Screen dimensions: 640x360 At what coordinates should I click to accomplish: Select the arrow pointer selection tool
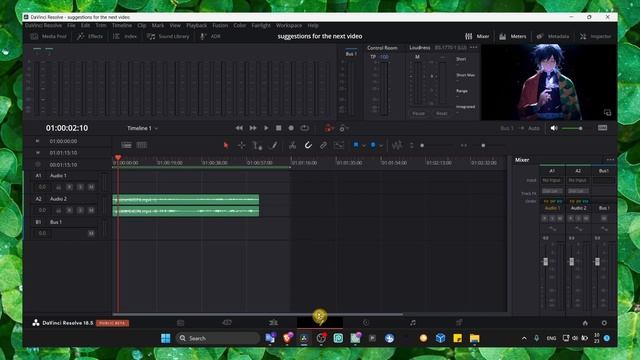coord(226,145)
